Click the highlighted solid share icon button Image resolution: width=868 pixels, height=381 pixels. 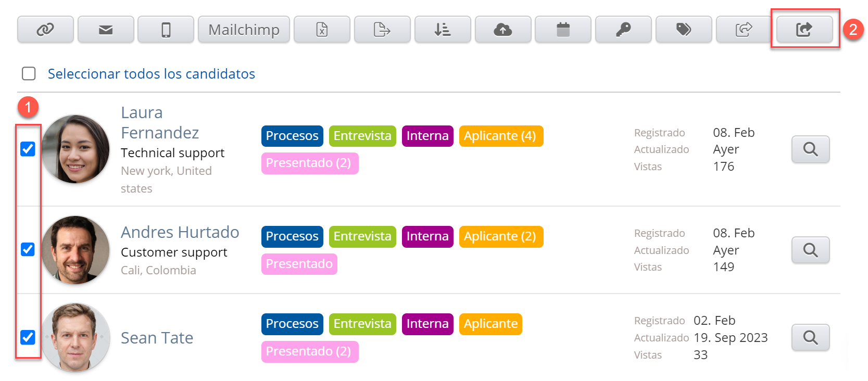tap(804, 30)
